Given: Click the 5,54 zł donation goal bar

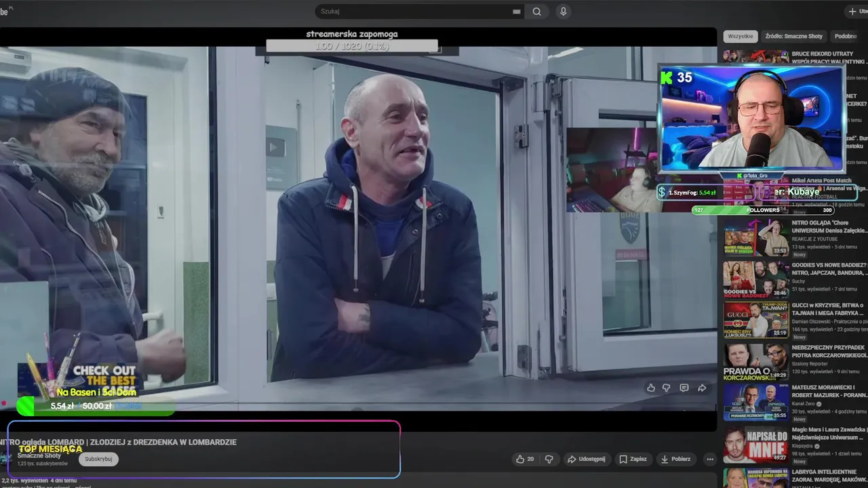Looking at the screenshot, I should (x=95, y=406).
